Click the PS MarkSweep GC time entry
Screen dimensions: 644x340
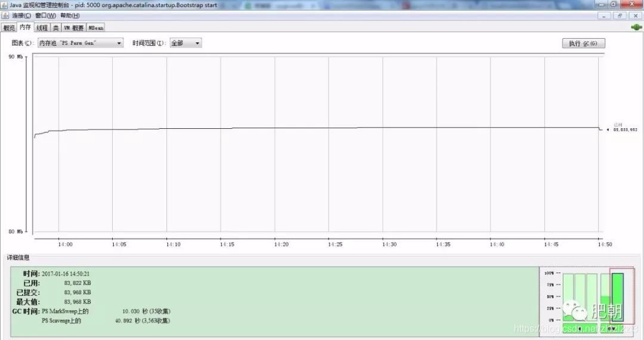click(x=106, y=311)
